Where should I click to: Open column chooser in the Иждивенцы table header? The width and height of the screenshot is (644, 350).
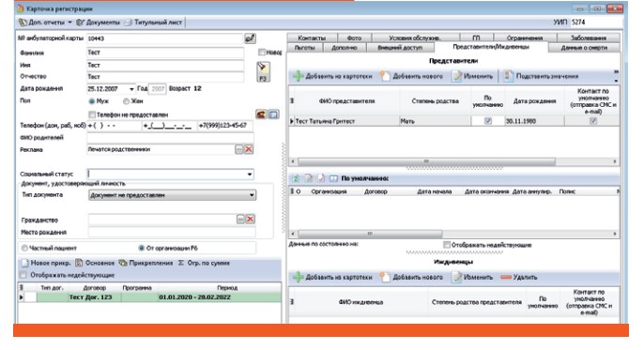click(x=292, y=301)
